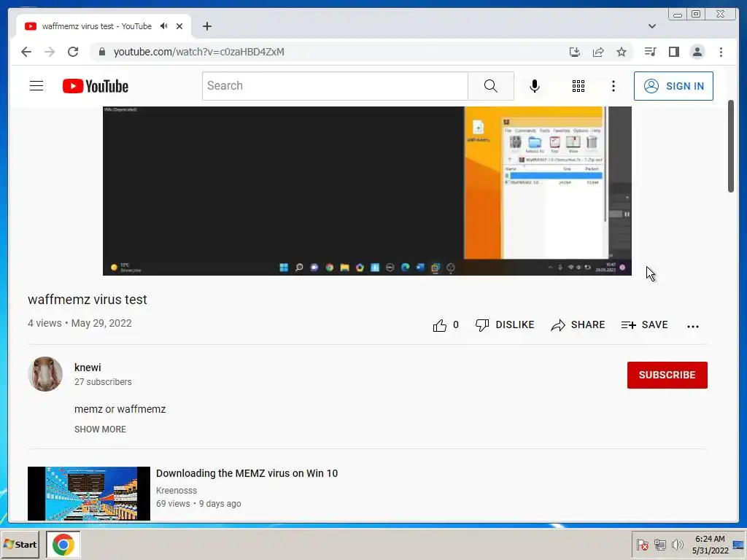Open a new tab with plus button
Image resolution: width=747 pixels, height=560 pixels.
(206, 26)
